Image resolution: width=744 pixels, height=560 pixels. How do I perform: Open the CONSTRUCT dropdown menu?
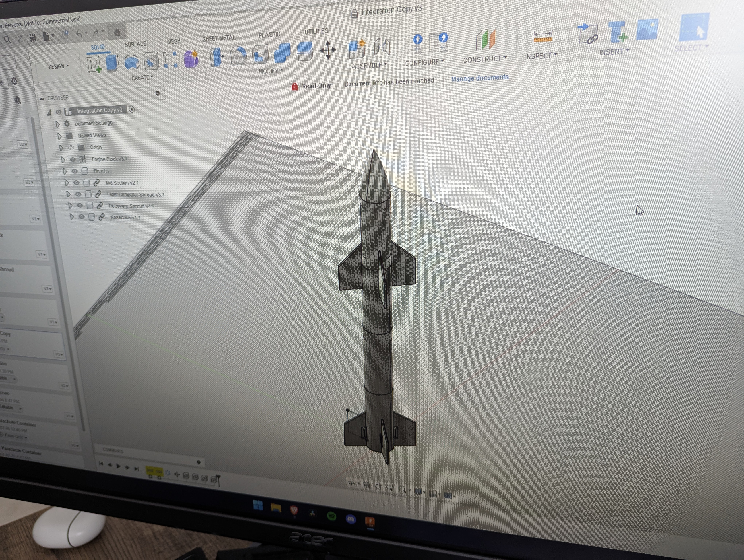(x=485, y=59)
